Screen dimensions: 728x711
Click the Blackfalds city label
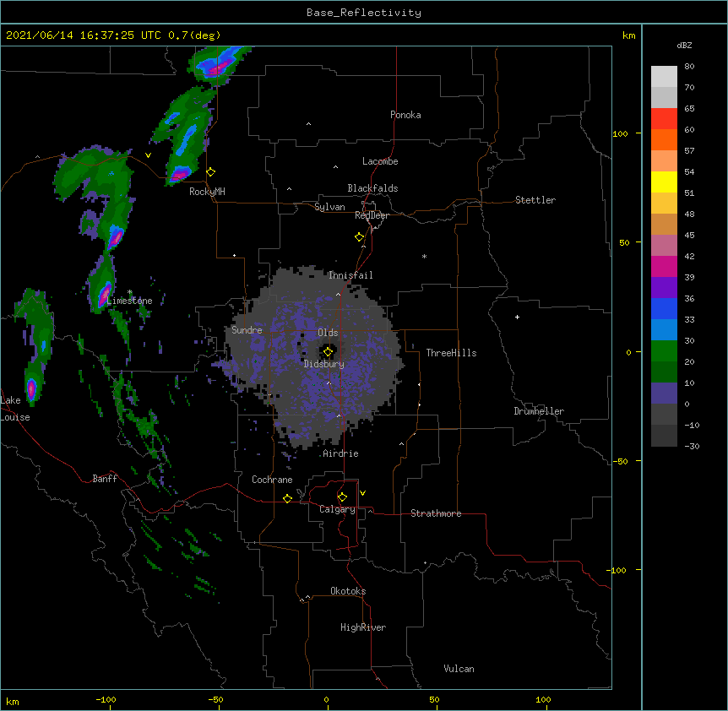pos(372,188)
